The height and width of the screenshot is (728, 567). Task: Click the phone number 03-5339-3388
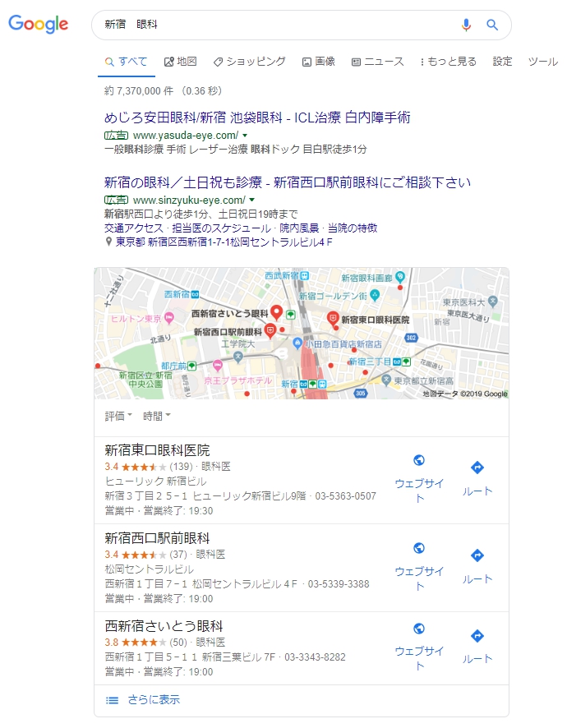pyautogui.click(x=339, y=584)
